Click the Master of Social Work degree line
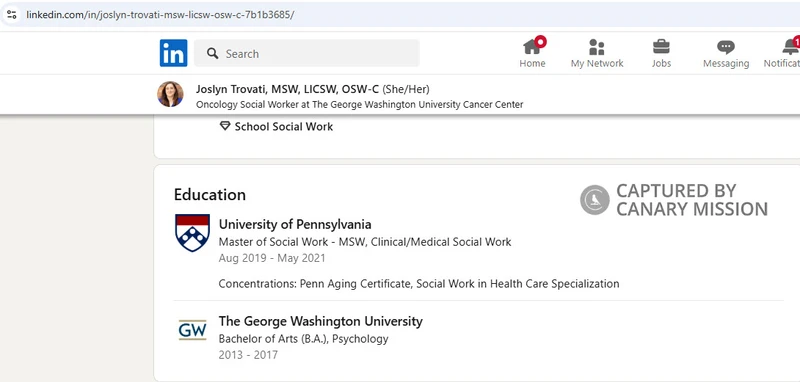The image size is (800, 382). pos(365,242)
